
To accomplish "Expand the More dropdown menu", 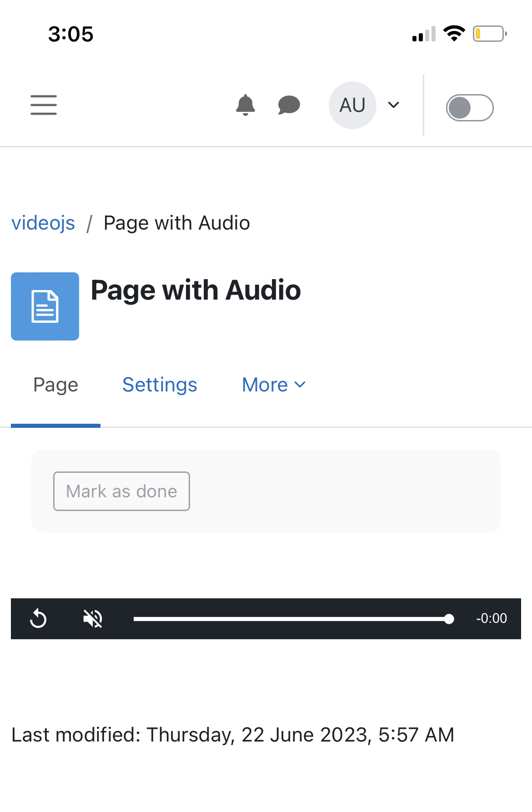I will click(274, 385).
